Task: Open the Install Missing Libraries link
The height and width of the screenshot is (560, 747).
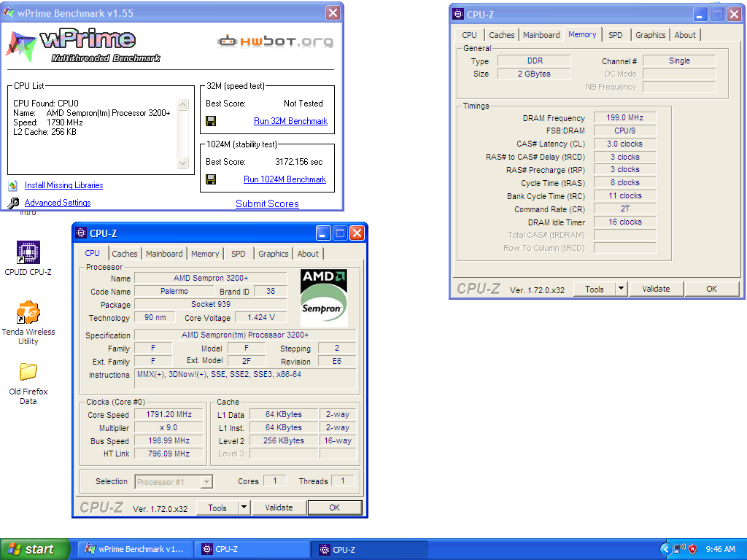Action: point(64,185)
